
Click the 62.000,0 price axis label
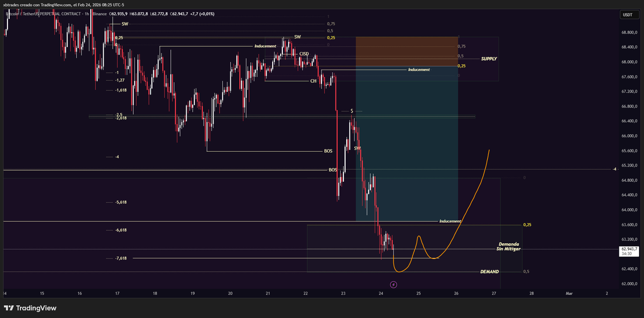point(629,284)
